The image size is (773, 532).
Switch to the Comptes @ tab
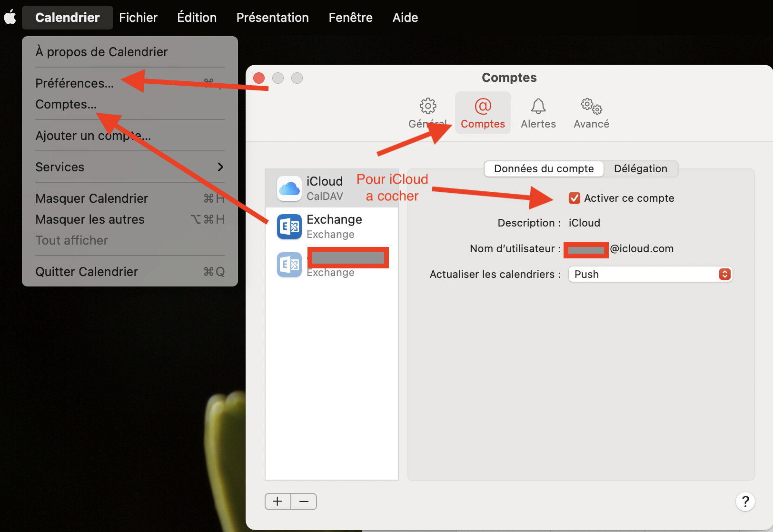pos(483,113)
